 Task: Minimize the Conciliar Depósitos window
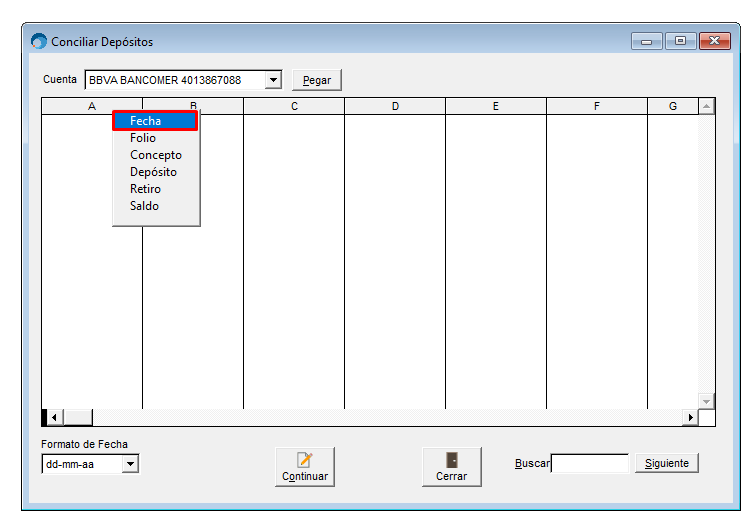pos(647,41)
